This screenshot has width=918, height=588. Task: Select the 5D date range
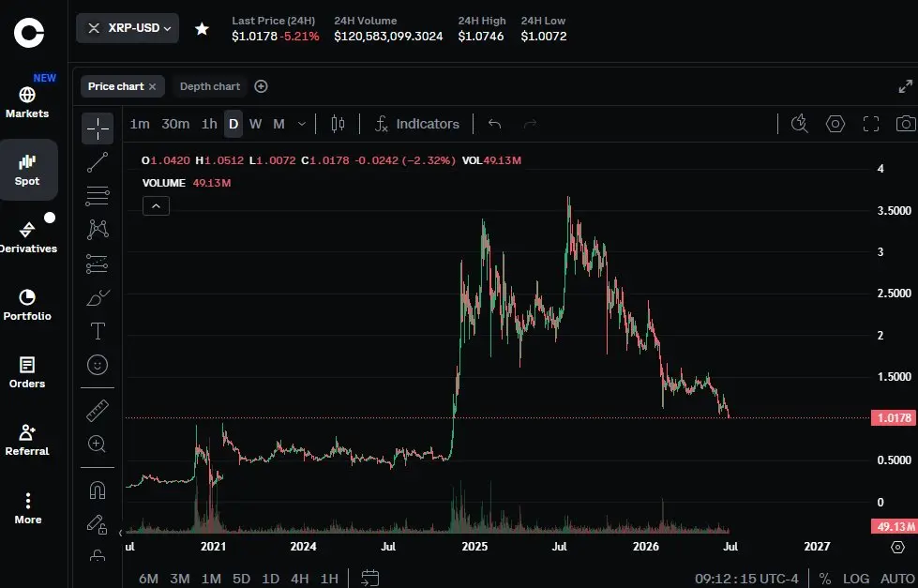(241, 579)
